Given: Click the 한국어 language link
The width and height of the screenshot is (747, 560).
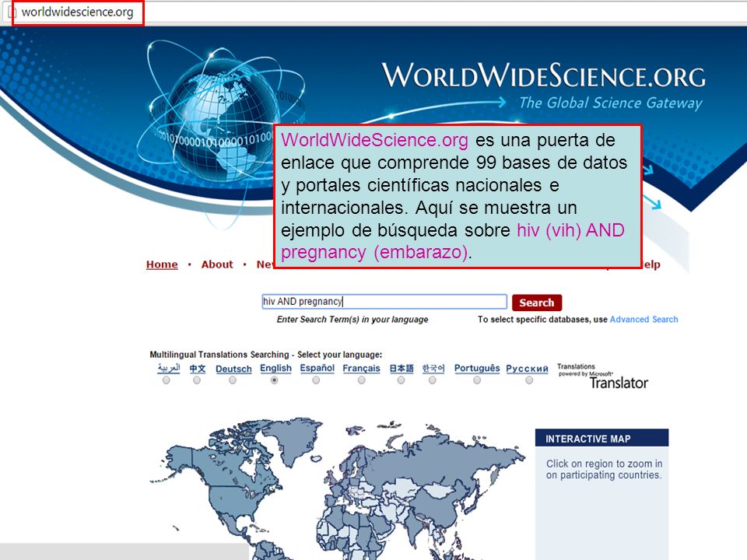Looking at the screenshot, I should [x=433, y=369].
